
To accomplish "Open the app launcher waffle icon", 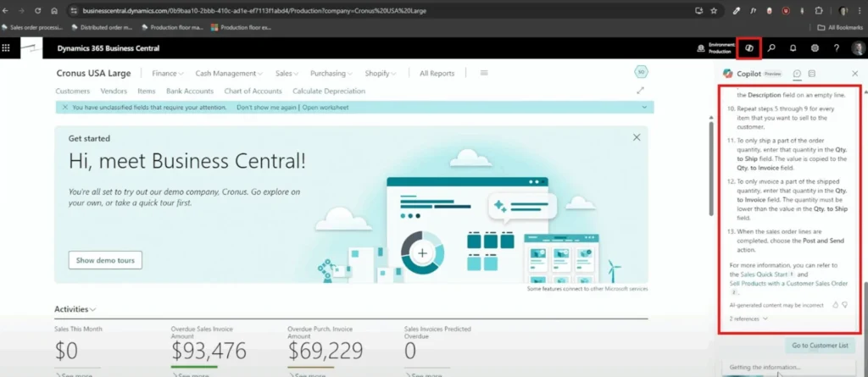I will click(x=6, y=48).
